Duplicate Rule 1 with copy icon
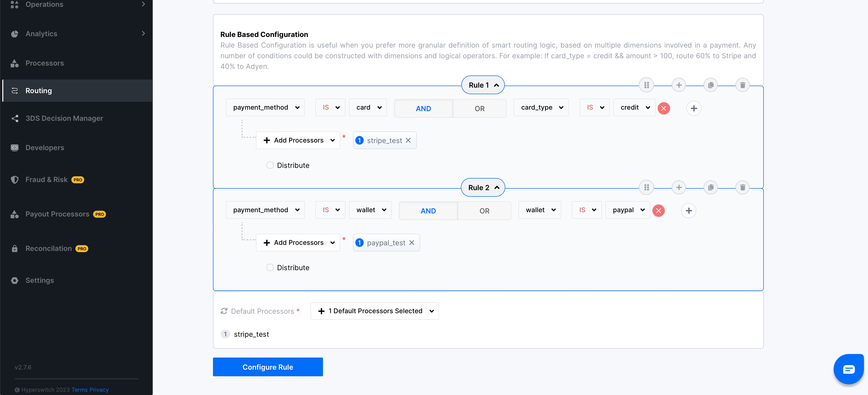Image resolution: width=868 pixels, height=395 pixels. pyautogui.click(x=711, y=85)
